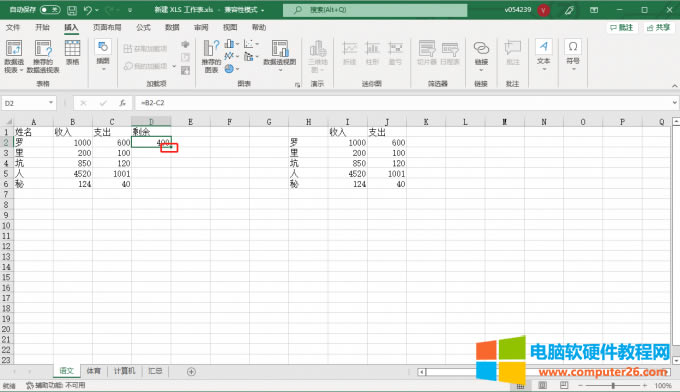The height and width of the screenshot is (392, 680).
Task: Click the Comments button at top right
Action: 621,28
